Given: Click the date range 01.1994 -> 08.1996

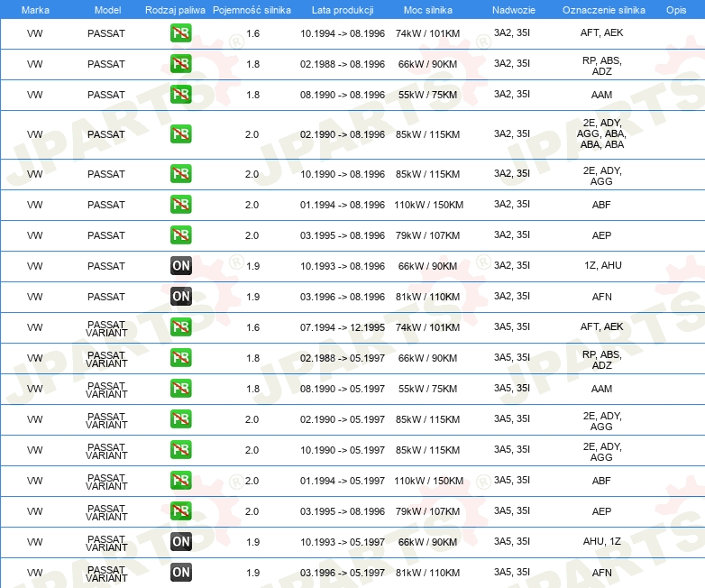Looking at the screenshot, I should (x=343, y=205).
